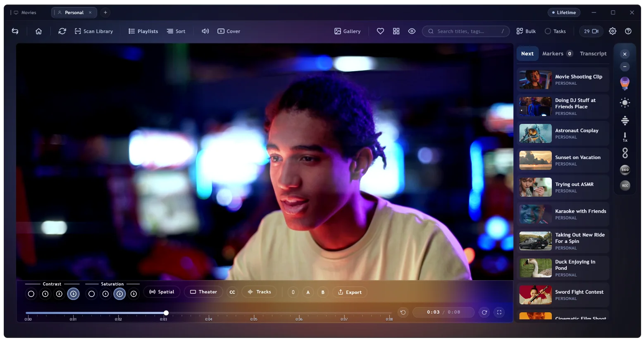Open the Transcript tab

tap(593, 54)
